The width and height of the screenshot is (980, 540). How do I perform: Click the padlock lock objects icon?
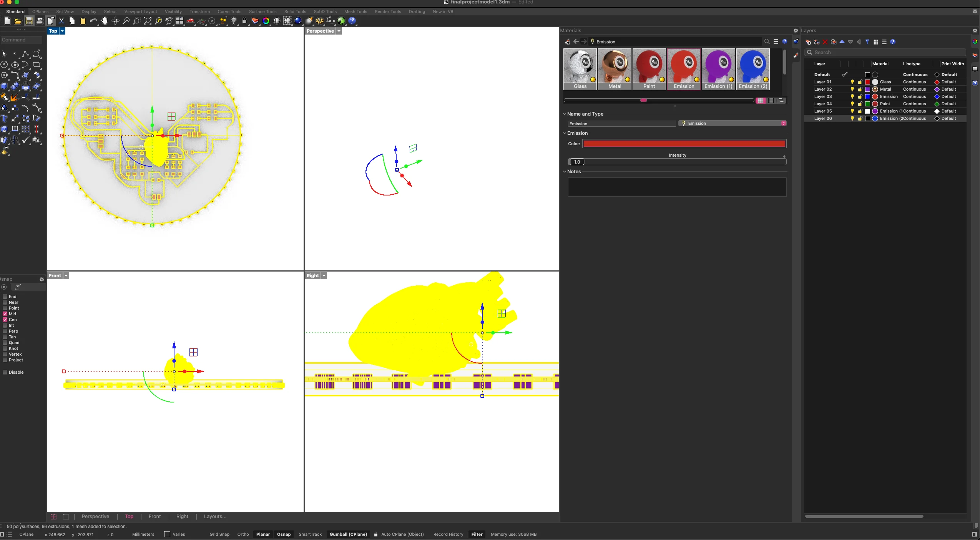click(x=244, y=21)
